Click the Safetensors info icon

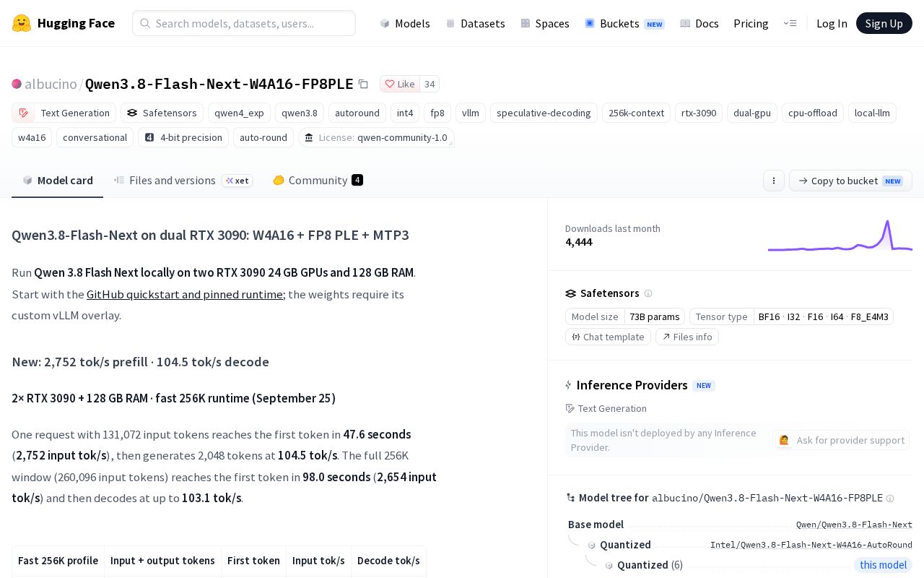pos(648,293)
